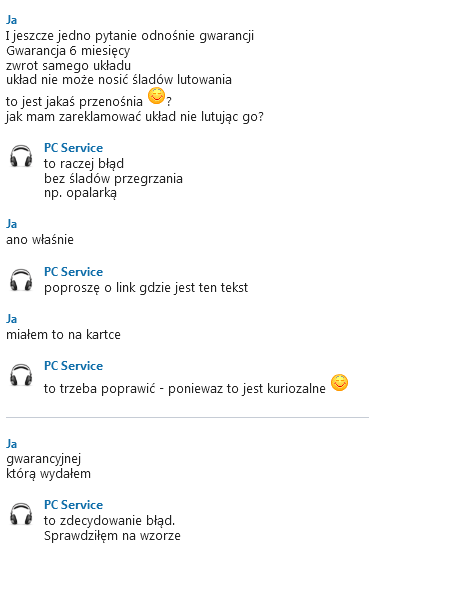Click the headphones avatar by 'to zdecydowanie błąd'
This screenshot has height=594, width=459.
(x=21, y=514)
